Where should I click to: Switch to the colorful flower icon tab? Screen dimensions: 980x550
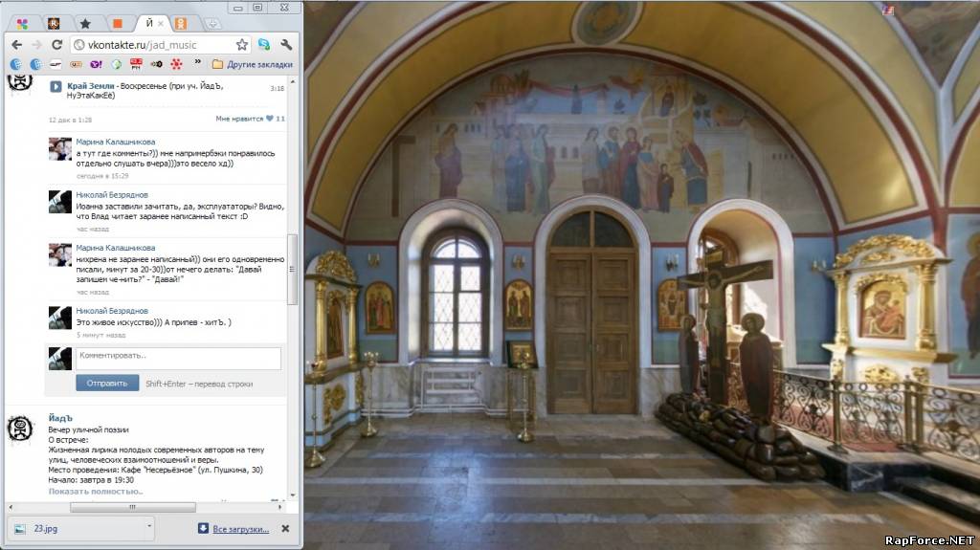click(x=23, y=24)
